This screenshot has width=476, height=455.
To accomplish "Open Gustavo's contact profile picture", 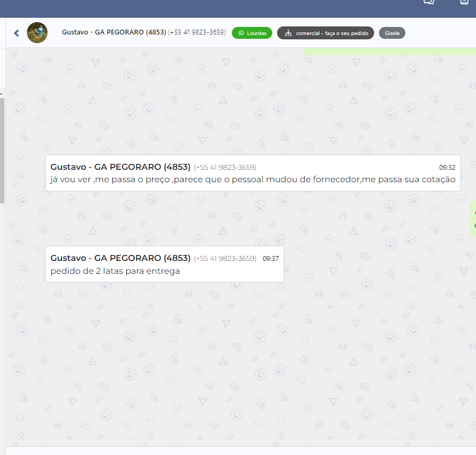I will click(x=37, y=33).
